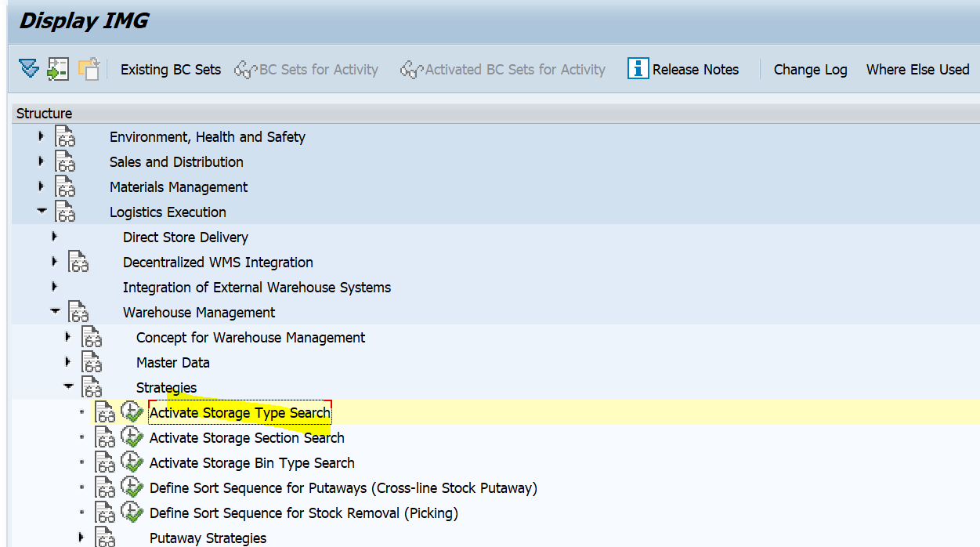Expand the Putaway Strategies node
Screen dimensions: 980x547
tap(81, 538)
